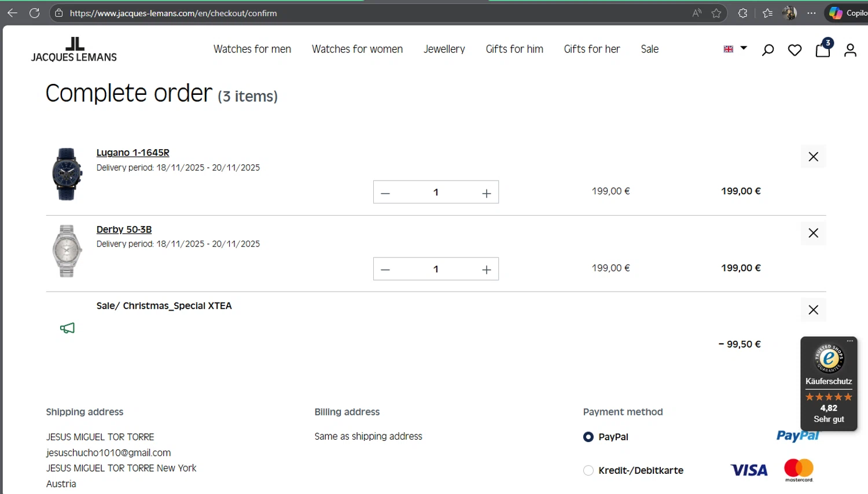Select Kredit-/Debitkarte payment option
This screenshot has height=494, width=868.
pos(589,470)
